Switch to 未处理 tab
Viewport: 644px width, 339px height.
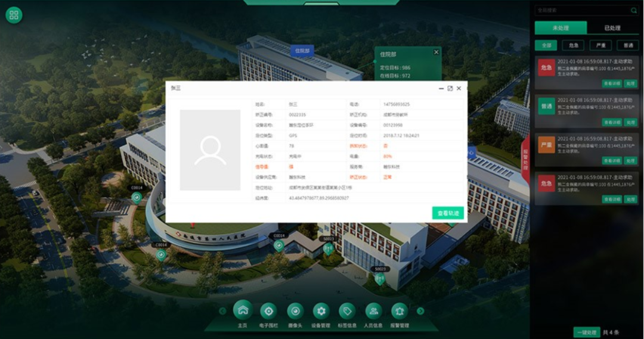coord(561,28)
